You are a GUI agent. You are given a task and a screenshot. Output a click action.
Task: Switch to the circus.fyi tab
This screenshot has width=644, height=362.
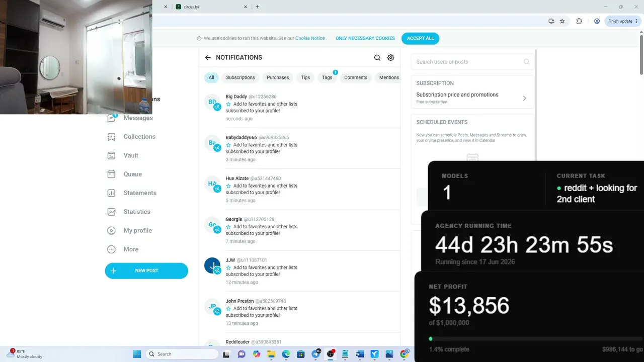(x=210, y=7)
